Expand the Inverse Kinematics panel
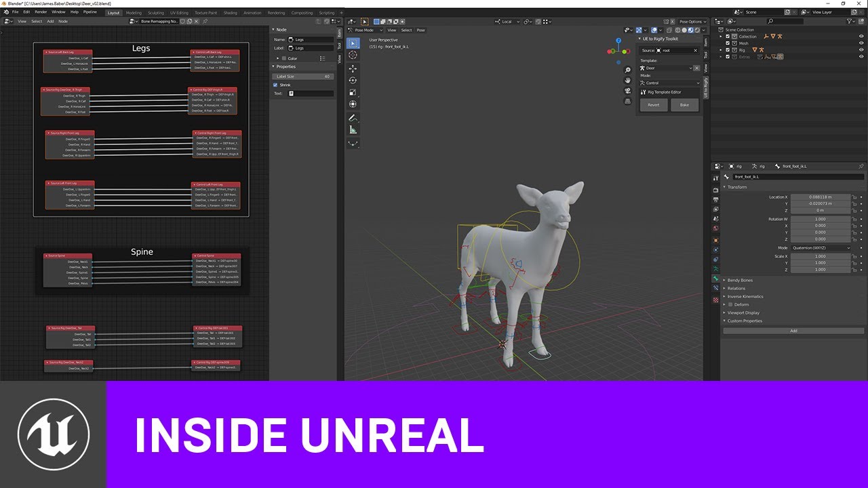This screenshot has width=868, height=488. tap(745, 296)
